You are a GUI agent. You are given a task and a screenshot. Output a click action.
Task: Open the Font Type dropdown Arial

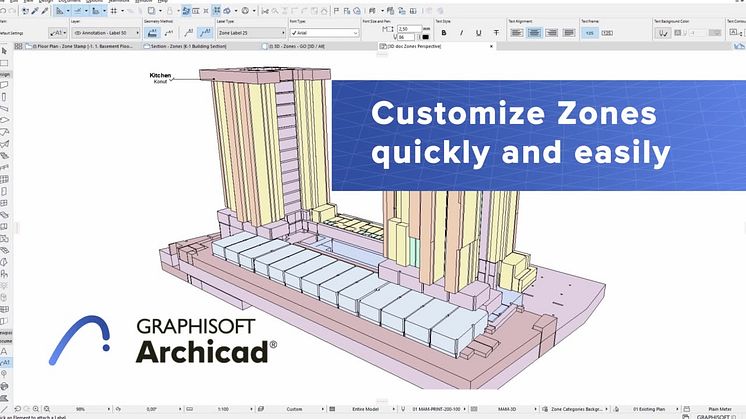[x=324, y=33]
